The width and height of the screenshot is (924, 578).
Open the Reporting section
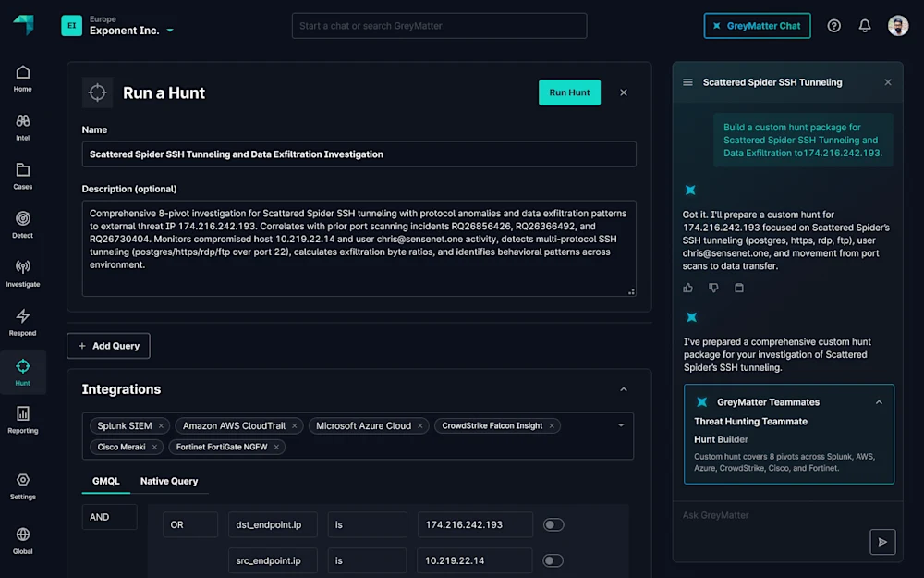click(22, 418)
